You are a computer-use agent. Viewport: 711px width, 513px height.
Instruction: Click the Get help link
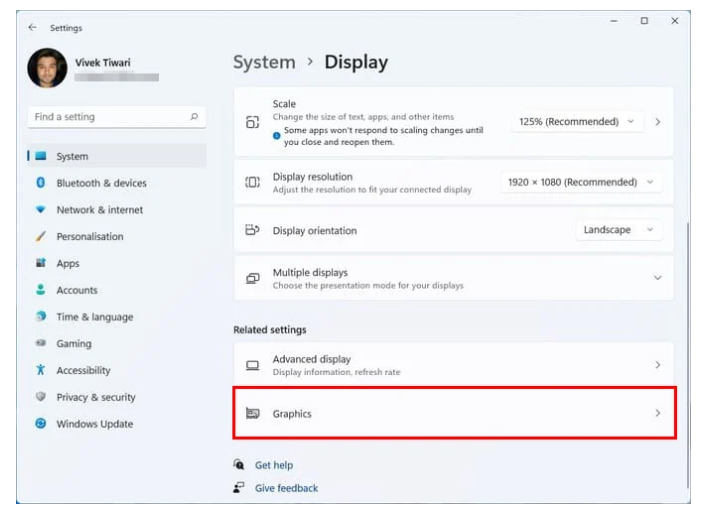pyautogui.click(x=273, y=465)
